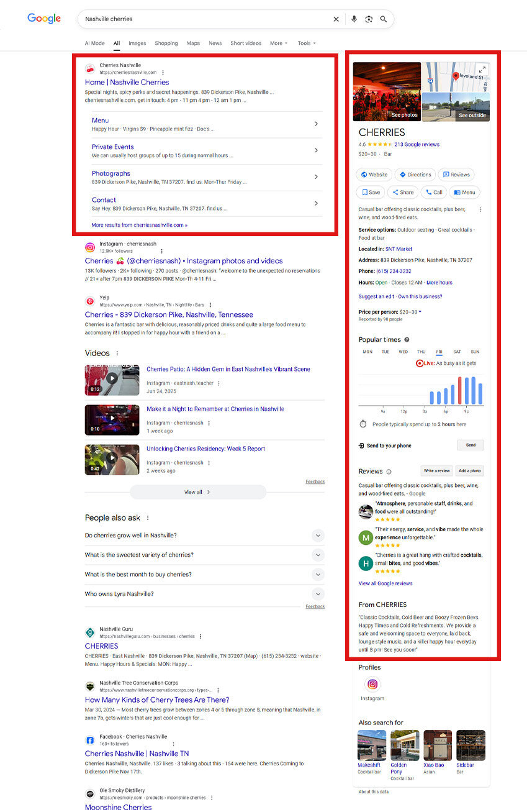Click the camera image search icon

[369, 19]
